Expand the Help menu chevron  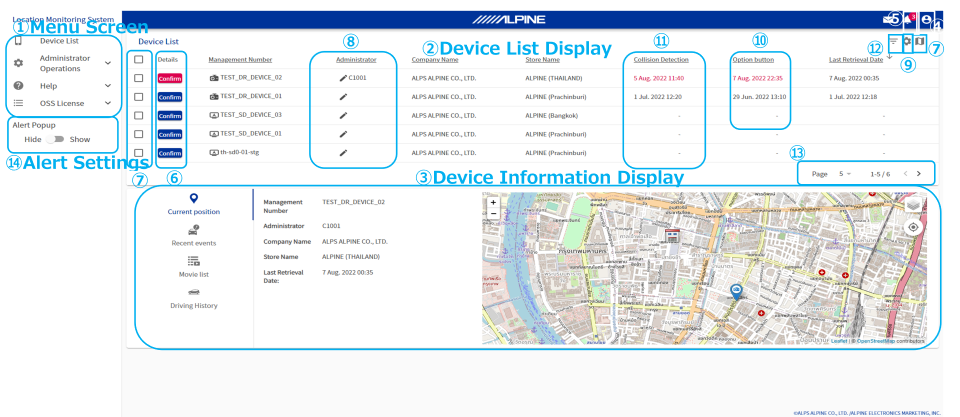(108, 86)
